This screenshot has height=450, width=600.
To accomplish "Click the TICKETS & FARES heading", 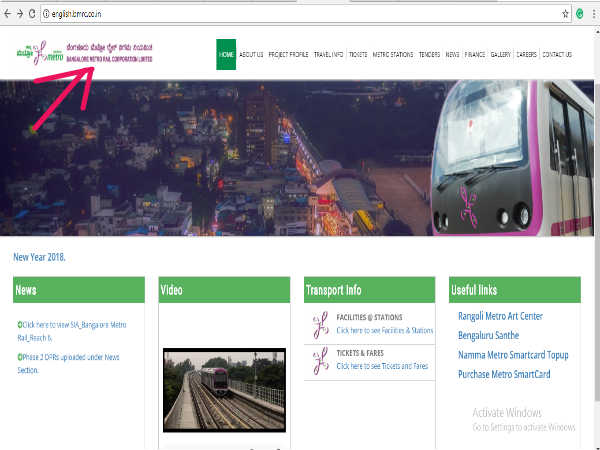I will coord(360,353).
